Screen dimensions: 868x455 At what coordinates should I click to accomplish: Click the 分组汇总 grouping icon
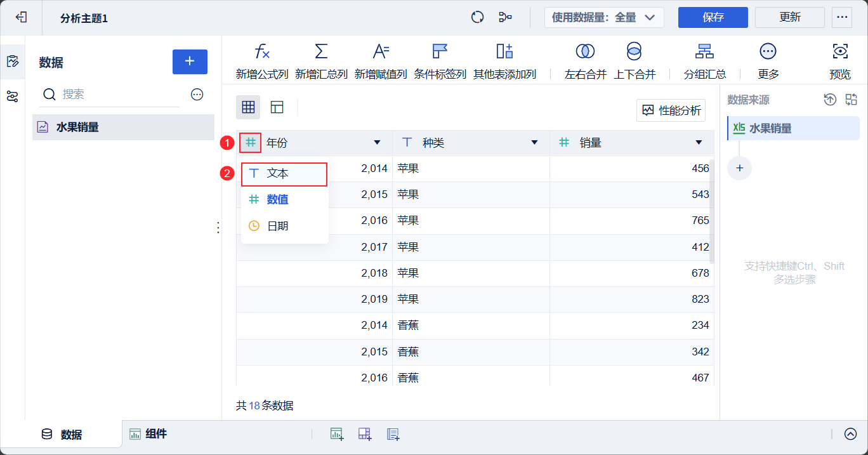[x=704, y=52]
